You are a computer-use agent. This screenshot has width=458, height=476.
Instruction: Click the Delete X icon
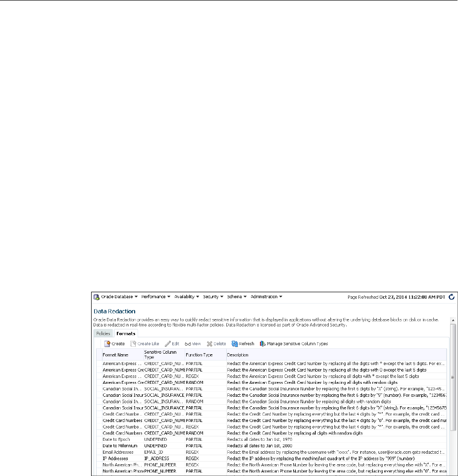tap(209, 344)
